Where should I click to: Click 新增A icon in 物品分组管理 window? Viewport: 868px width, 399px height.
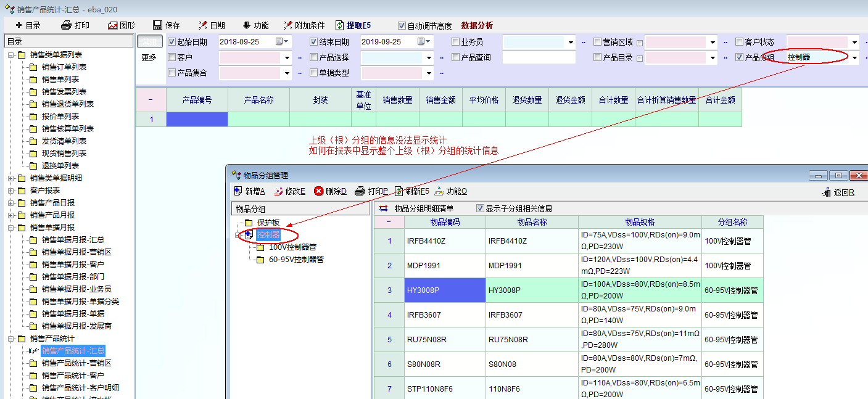(238, 191)
